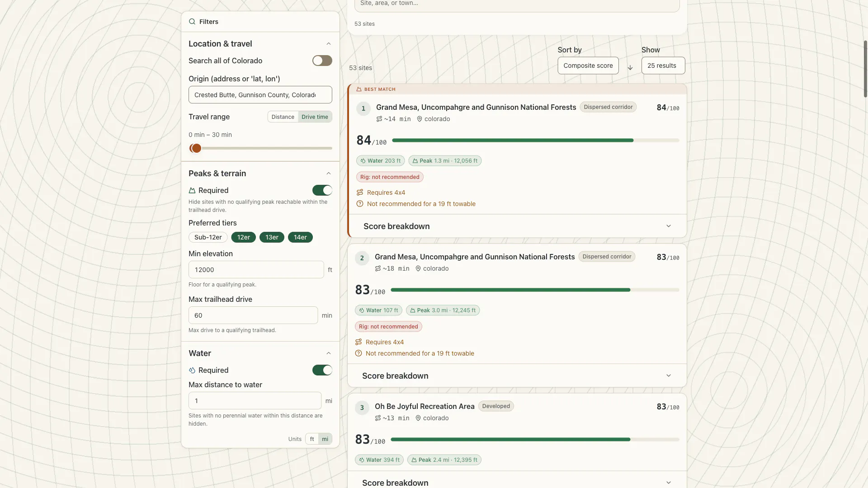This screenshot has width=868, height=488.
Task: Click the Best Match mountain icon on first card
Action: click(x=359, y=89)
